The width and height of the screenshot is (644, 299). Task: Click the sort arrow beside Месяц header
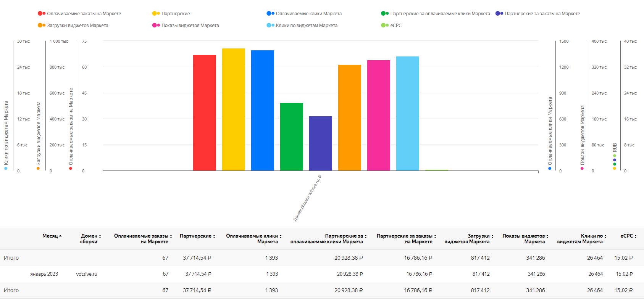pos(60,236)
